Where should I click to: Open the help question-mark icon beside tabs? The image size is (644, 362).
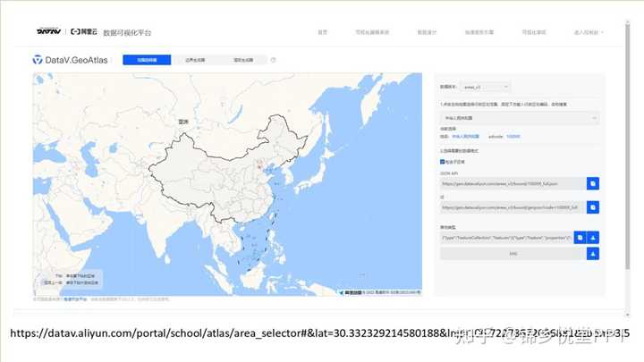coord(274,60)
